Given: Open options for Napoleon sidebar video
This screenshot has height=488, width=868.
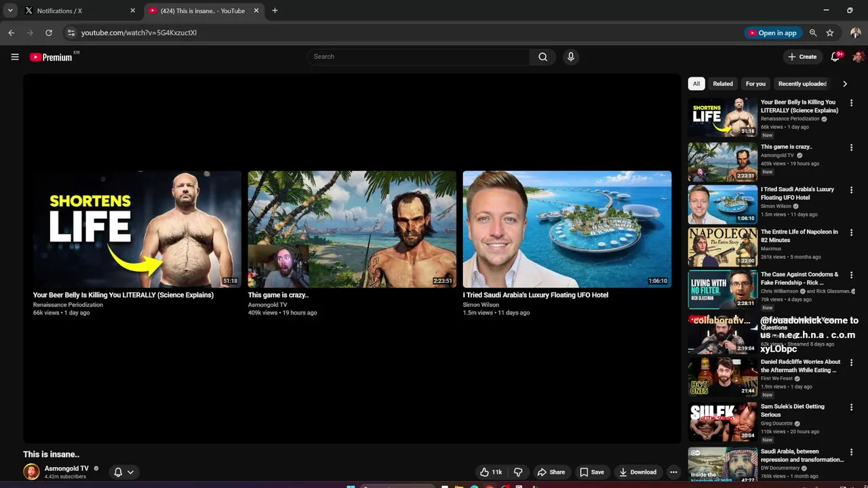Looking at the screenshot, I should pos(851,232).
